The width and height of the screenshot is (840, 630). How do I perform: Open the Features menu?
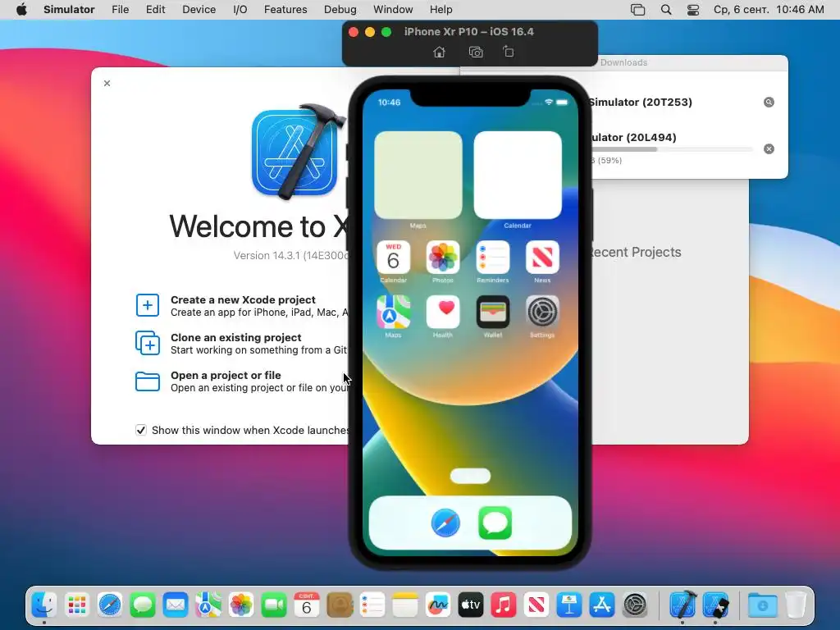pos(285,10)
